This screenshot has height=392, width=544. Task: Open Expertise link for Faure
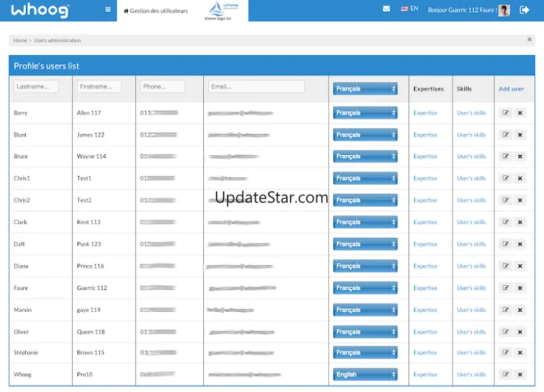tap(425, 287)
